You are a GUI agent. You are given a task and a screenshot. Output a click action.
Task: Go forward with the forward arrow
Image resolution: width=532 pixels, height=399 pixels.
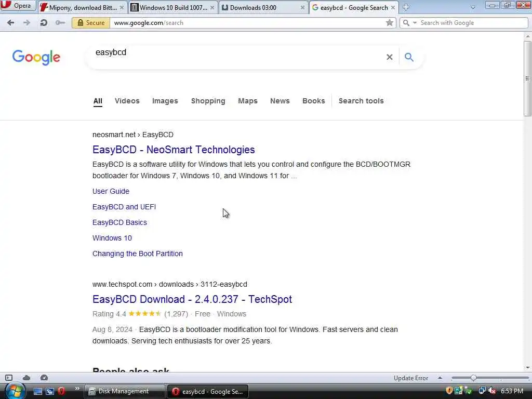(x=26, y=23)
